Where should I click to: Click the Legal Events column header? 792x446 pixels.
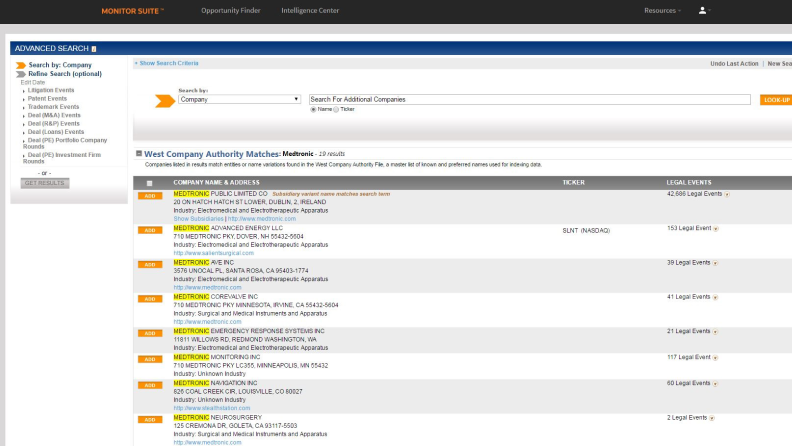[689, 183]
